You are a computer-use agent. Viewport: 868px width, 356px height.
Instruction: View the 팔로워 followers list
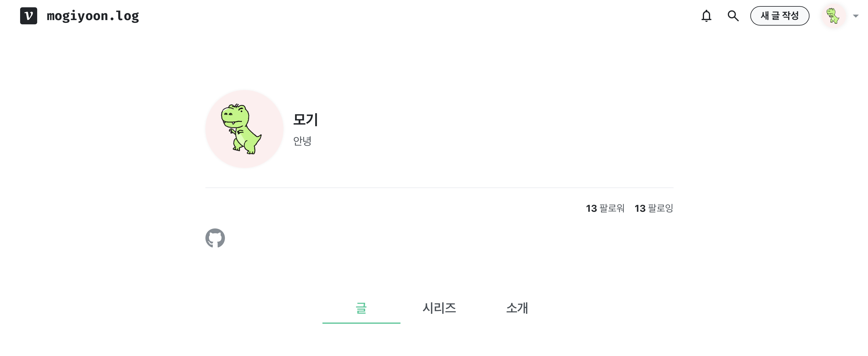pos(605,208)
